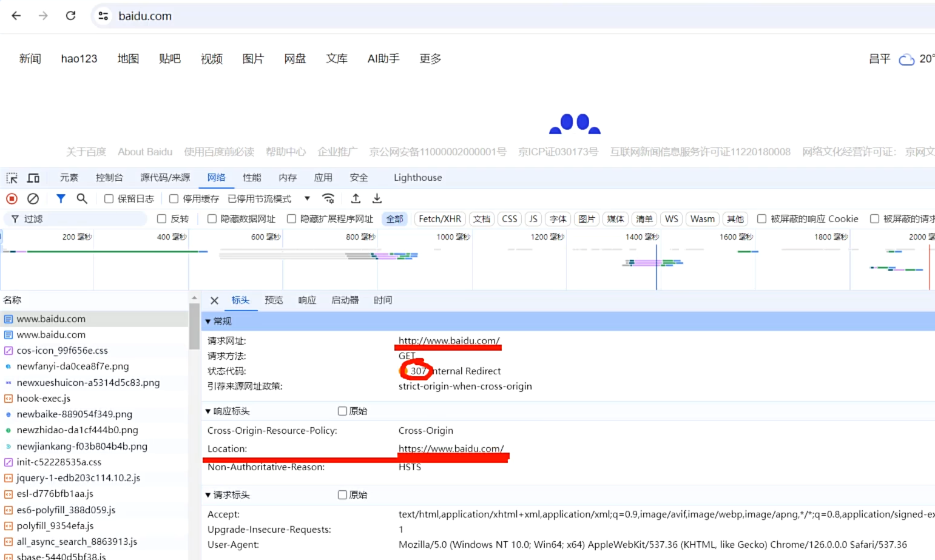The height and width of the screenshot is (560, 935).
Task: Open hao123 link in Baidu nav
Action: pyautogui.click(x=79, y=59)
